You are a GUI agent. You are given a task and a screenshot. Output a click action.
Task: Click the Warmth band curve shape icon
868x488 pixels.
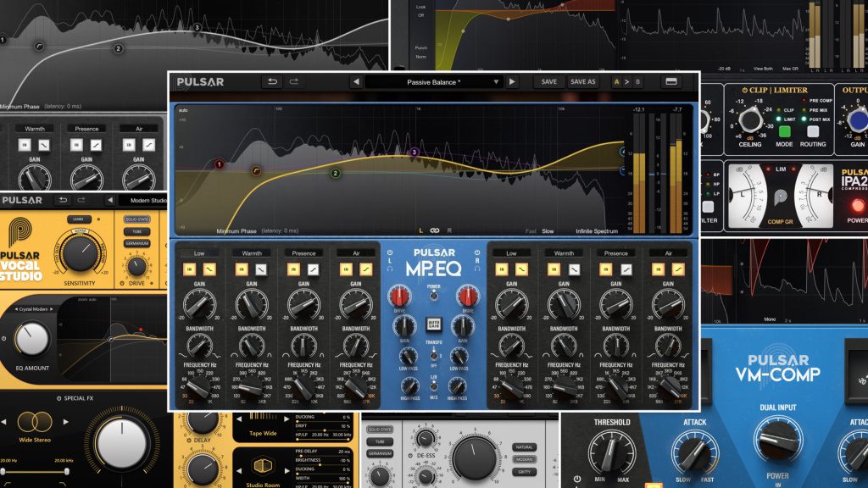pos(261,270)
